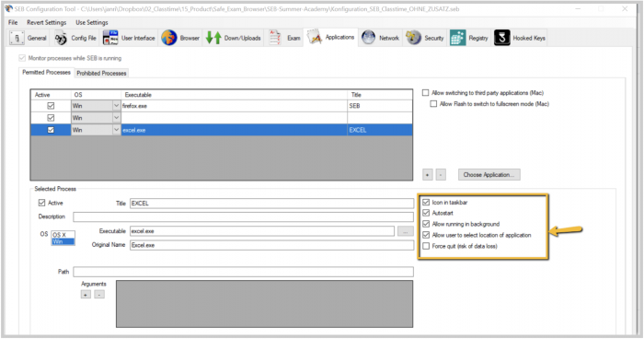Uncheck Icon in taskbar option
This screenshot has height=339, width=644.
coord(426,202)
